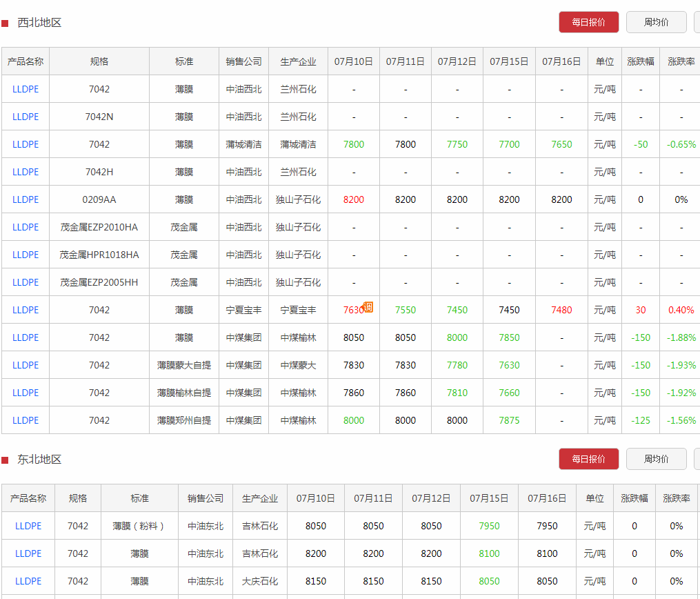Open LLDPE link in the 宁夏宝丰 row
This screenshot has width=700, height=599.
tap(26, 310)
